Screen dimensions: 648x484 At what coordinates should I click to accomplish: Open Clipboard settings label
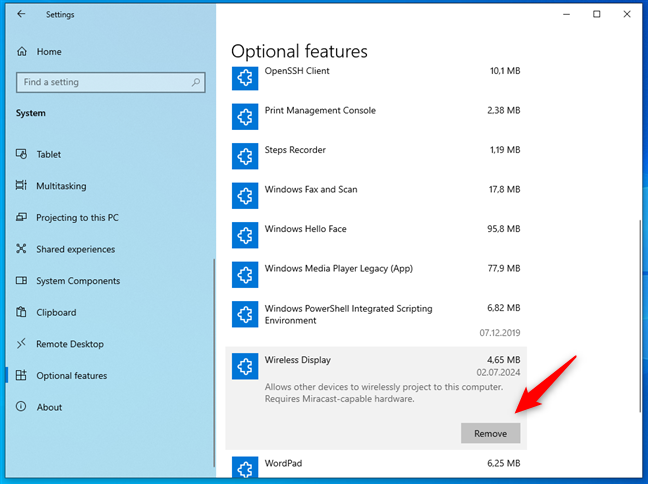[x=56, y=312]
